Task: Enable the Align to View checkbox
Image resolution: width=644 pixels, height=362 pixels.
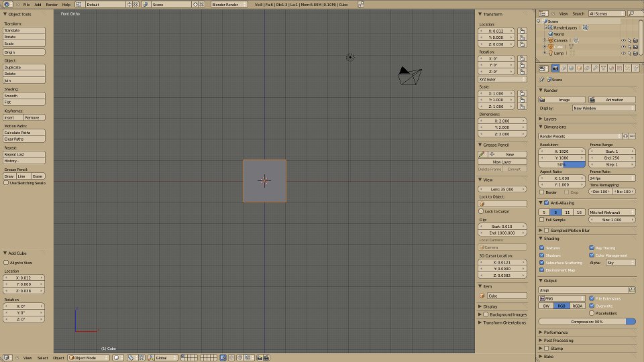Action: tap(6, 263)
